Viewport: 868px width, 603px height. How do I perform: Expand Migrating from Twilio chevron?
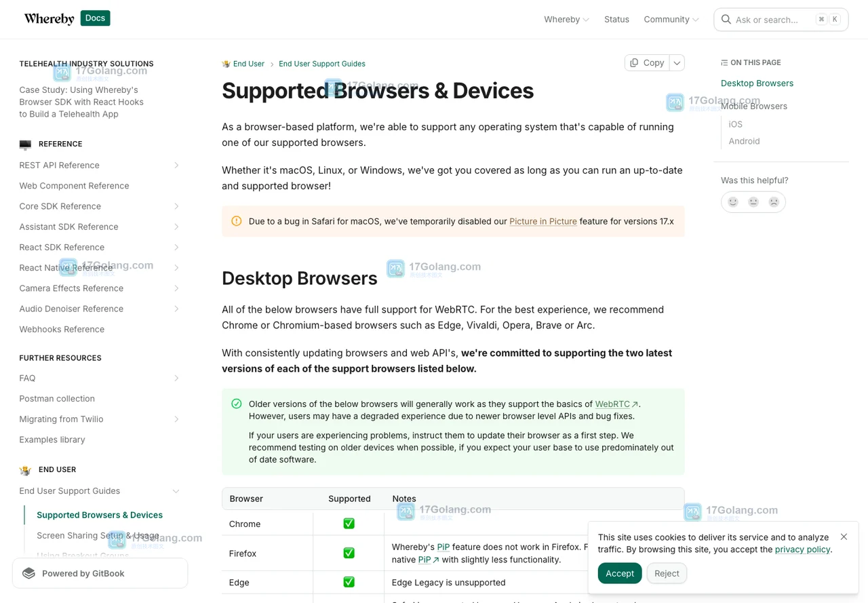(176, 419)
